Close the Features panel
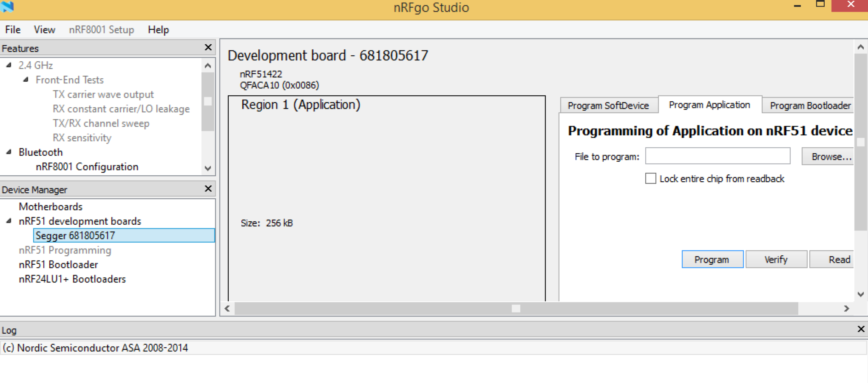The height and width of the screenshot is (383, 868). pos(208,47)
